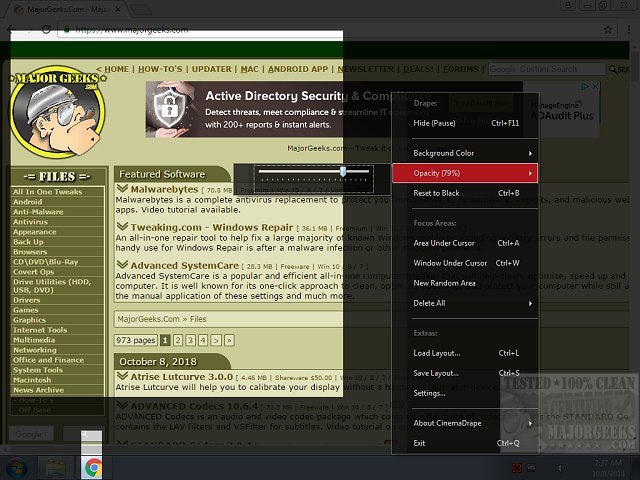Open the ANDROID APP link
Image resolution: width=640 pixels, height=480 pixels.
tap(298, 69)
